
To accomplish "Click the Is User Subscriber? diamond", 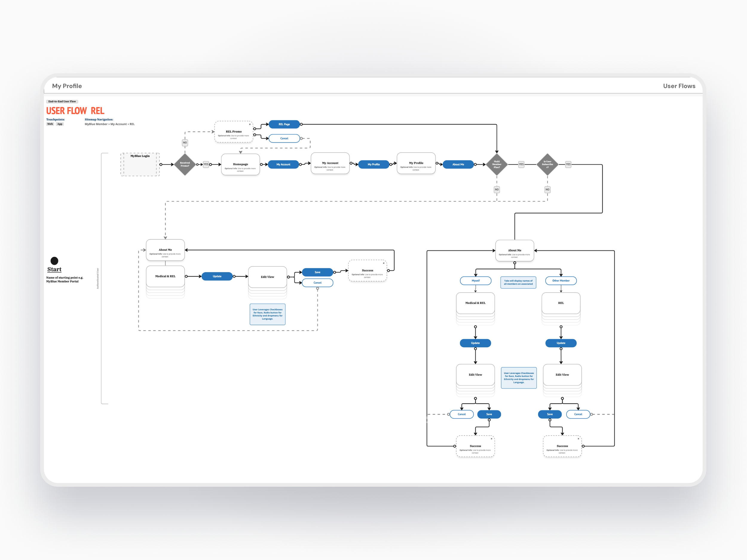I will (547, 164).
